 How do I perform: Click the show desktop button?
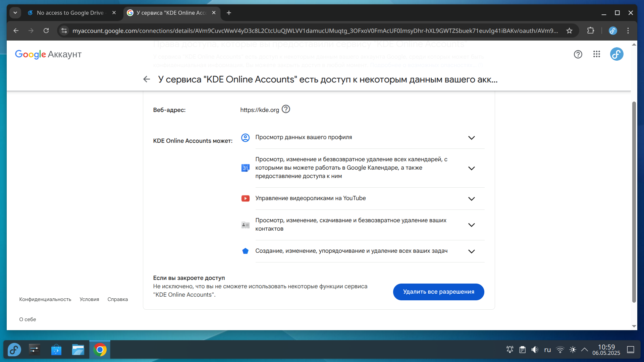(x=631, y=350)
